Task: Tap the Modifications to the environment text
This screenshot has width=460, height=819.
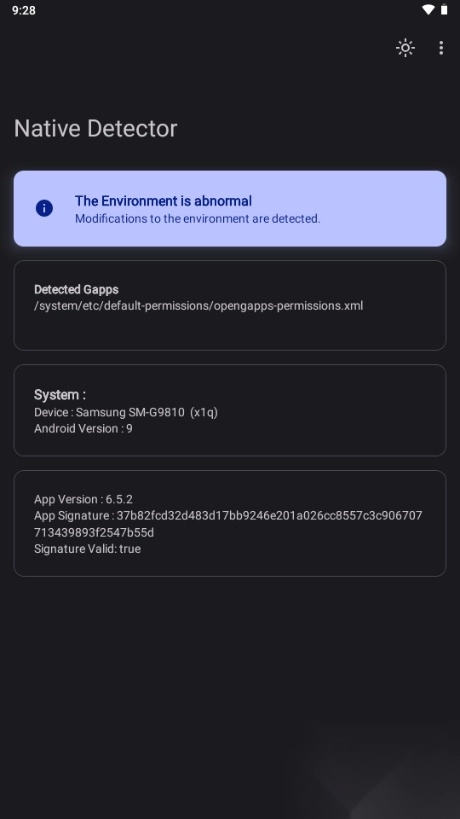Action: (x=197, y=219)
